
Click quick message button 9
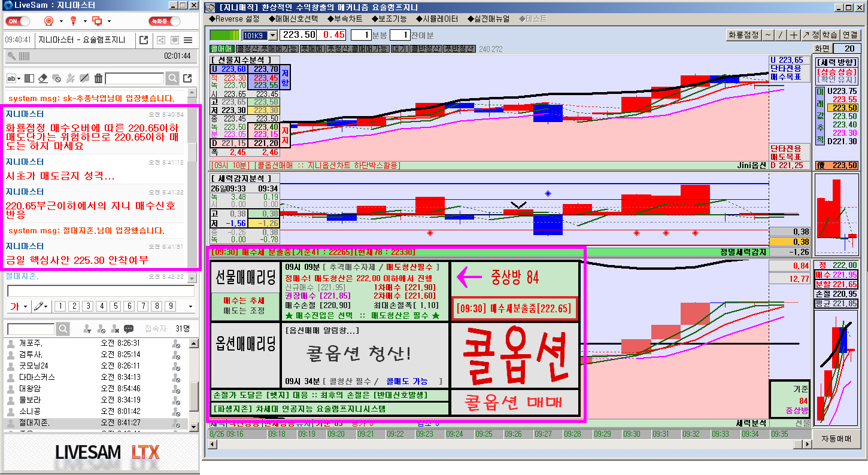[x=170, y=306]
